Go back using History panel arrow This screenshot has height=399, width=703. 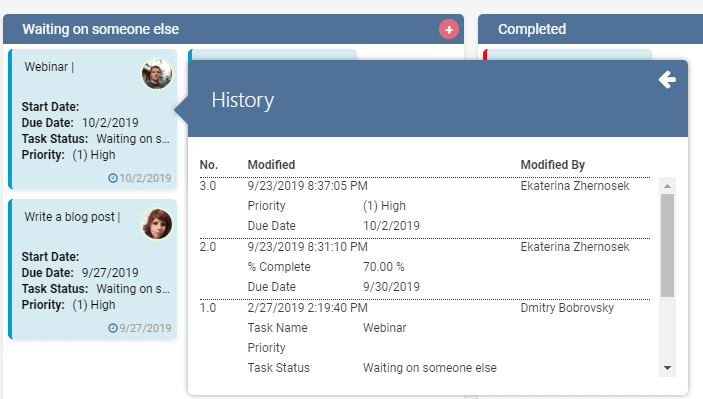667,80
